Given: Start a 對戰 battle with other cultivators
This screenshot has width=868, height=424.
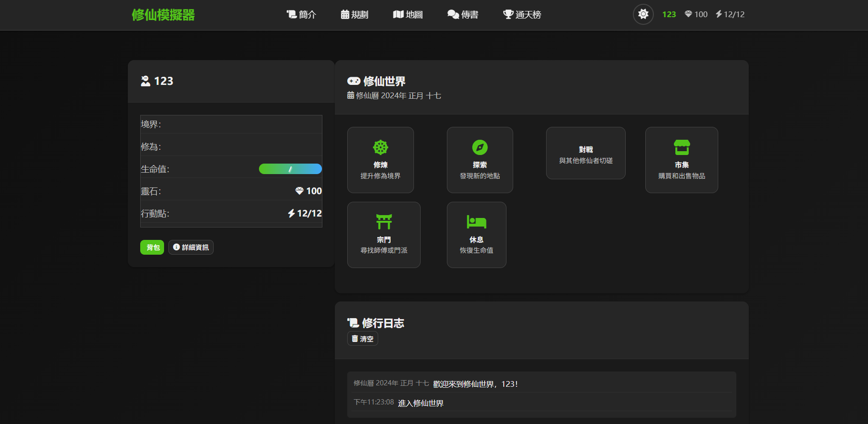Looking at the screenshot, I should click(x=585, y=154).
